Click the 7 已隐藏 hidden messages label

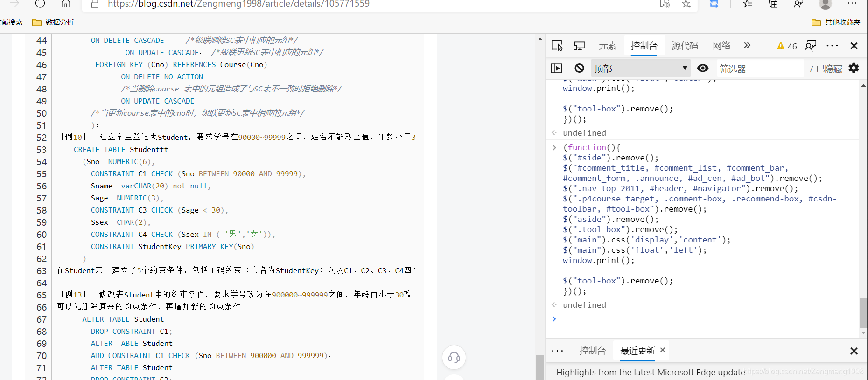tap(826, 69)
